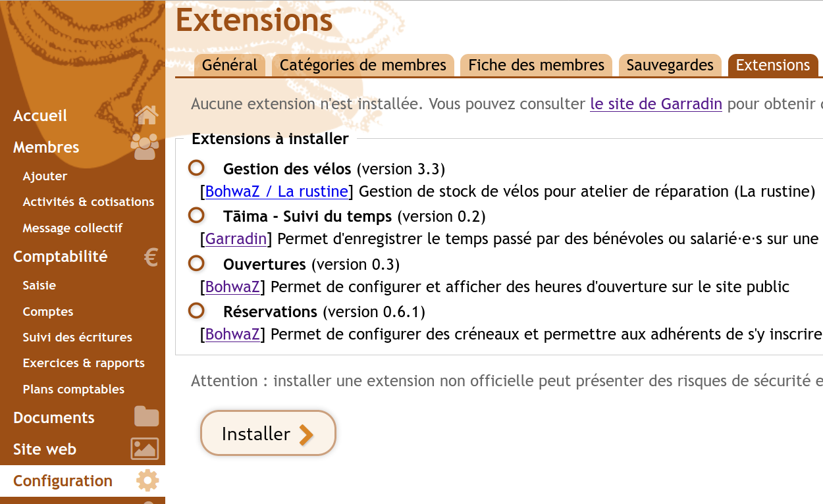The height and width of the screenshot is (504, 823).
Task: Click the picture icon beside Site web
Action: point(145,449)
